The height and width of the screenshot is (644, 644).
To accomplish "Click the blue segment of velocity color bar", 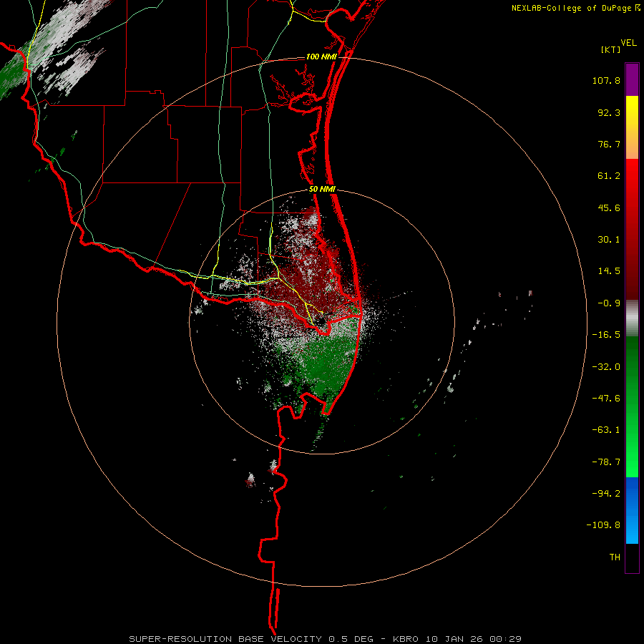I will [x=632, y=510].
